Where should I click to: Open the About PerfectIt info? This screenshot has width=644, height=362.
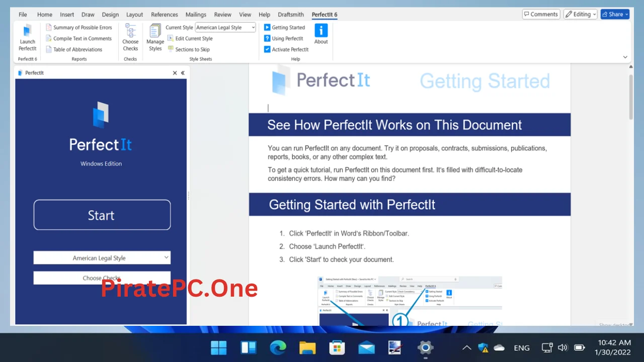[x=321, y=34]
